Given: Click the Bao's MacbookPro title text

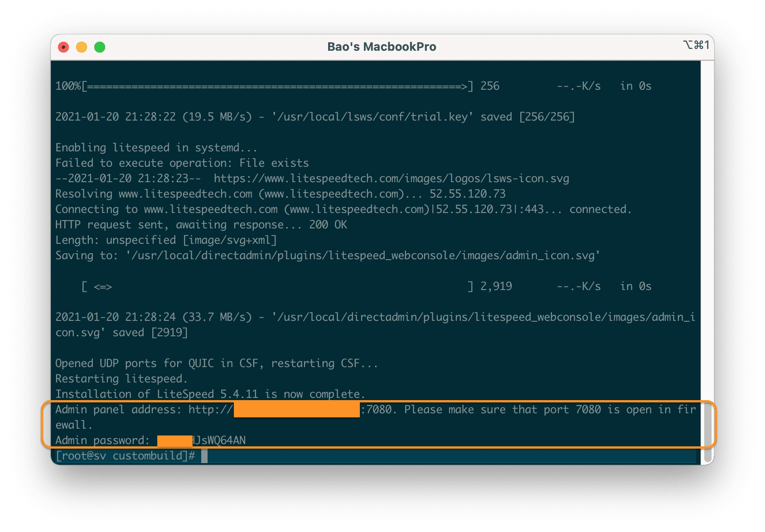Looking at the screenshot, I should (382, 46).
